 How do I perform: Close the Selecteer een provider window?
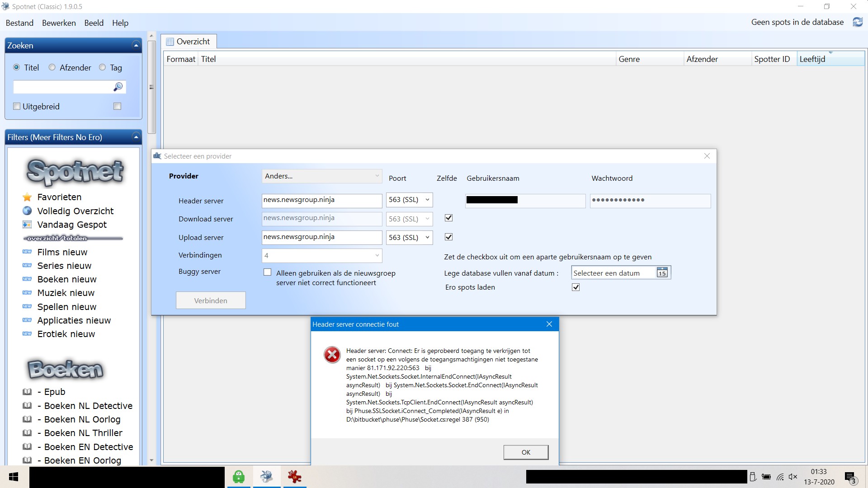coord(707,156)
